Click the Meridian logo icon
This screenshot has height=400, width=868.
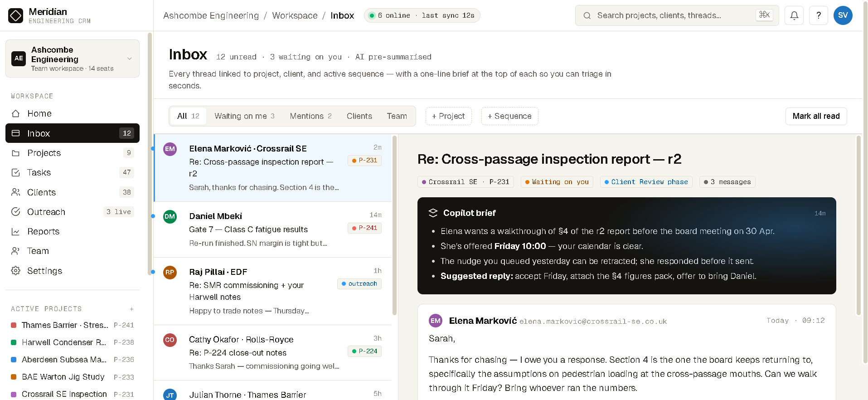coord(15,15)
